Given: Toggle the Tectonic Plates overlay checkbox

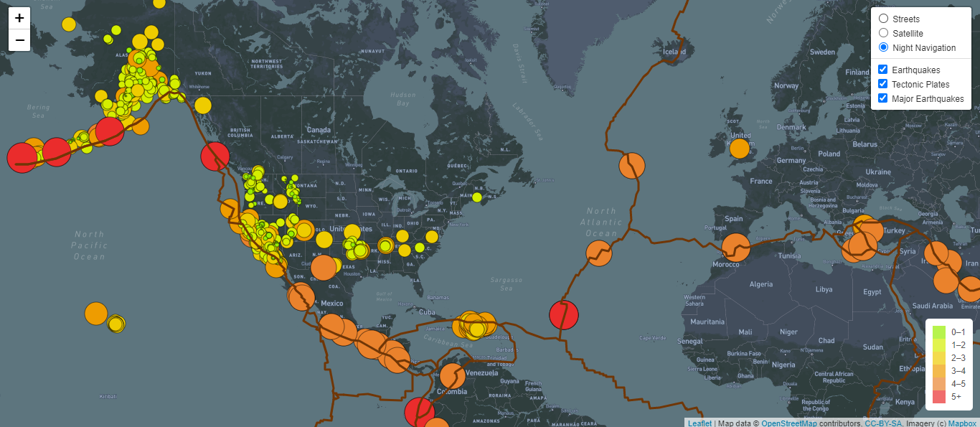Looking at the screenshot, I should 883,84.
